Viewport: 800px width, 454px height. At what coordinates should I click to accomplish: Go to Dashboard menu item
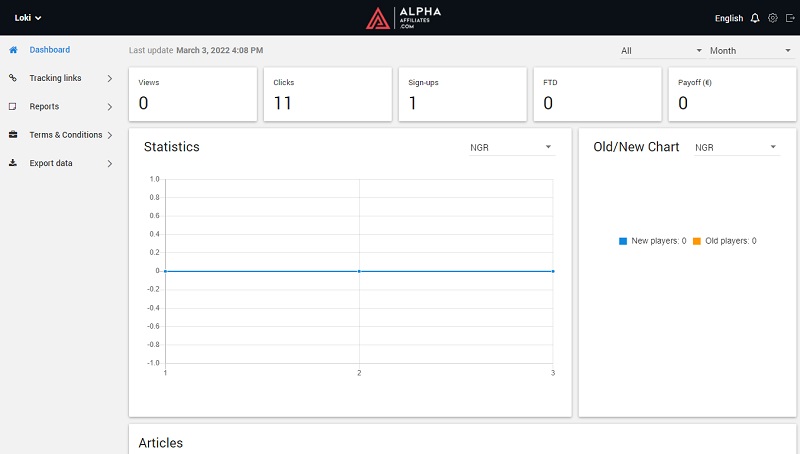pyautogui.click(x=49, y=49)
